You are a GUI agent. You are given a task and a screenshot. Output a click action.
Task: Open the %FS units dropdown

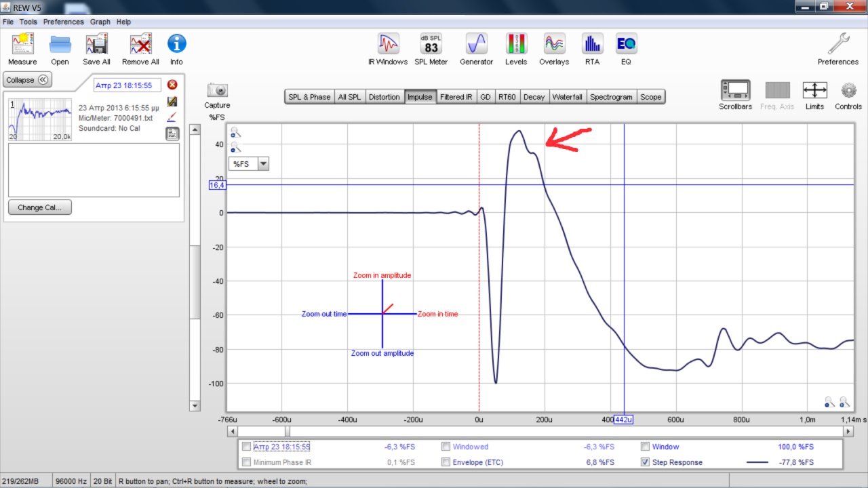click(x=250, y=163)
